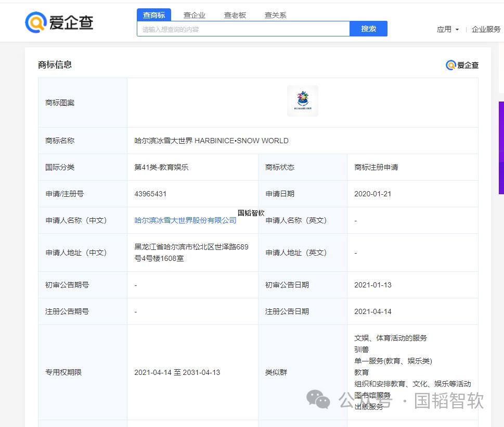The image size is (504, 427).
Task: Click the 爱企查 logo in the header
Action: pos(59,22)
